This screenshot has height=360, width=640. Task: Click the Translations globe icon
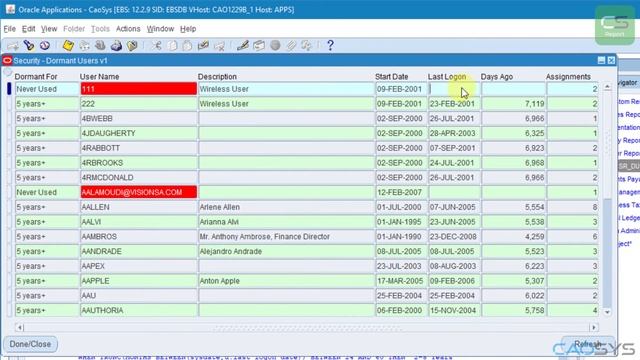point(275,45)
